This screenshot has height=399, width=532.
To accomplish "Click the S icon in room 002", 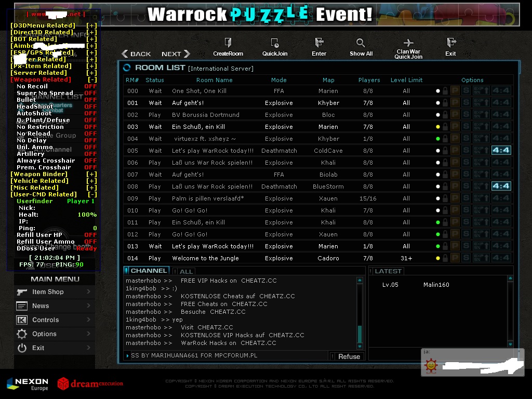I will [467, 115].
